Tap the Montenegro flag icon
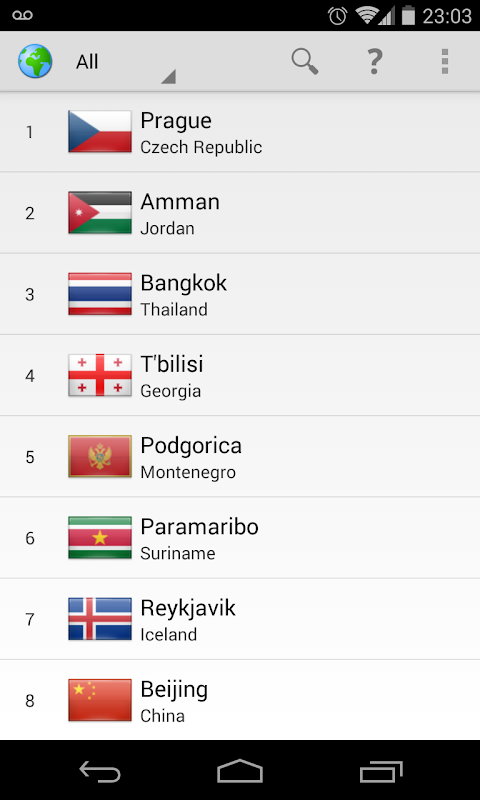The width and height of the screenshot is (480, 800). coord(100,456)
